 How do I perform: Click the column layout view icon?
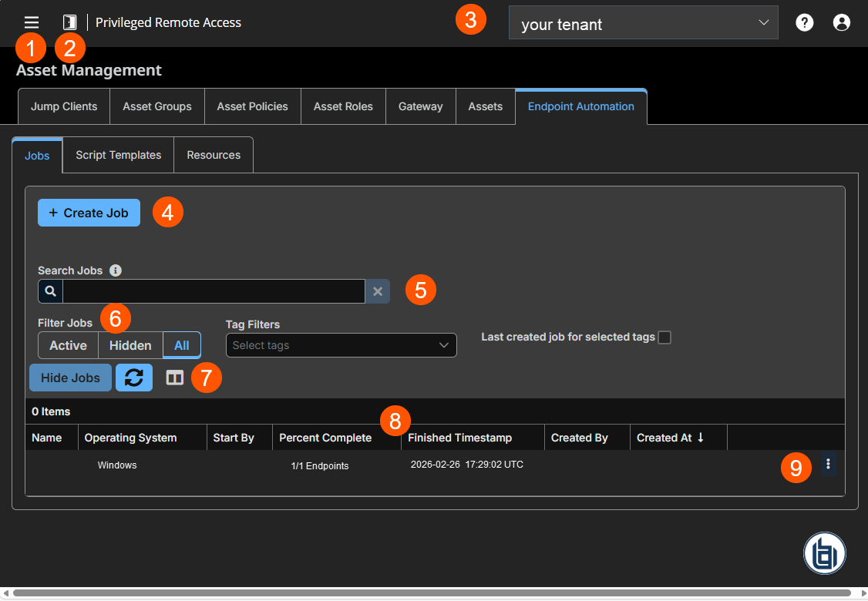174,378
